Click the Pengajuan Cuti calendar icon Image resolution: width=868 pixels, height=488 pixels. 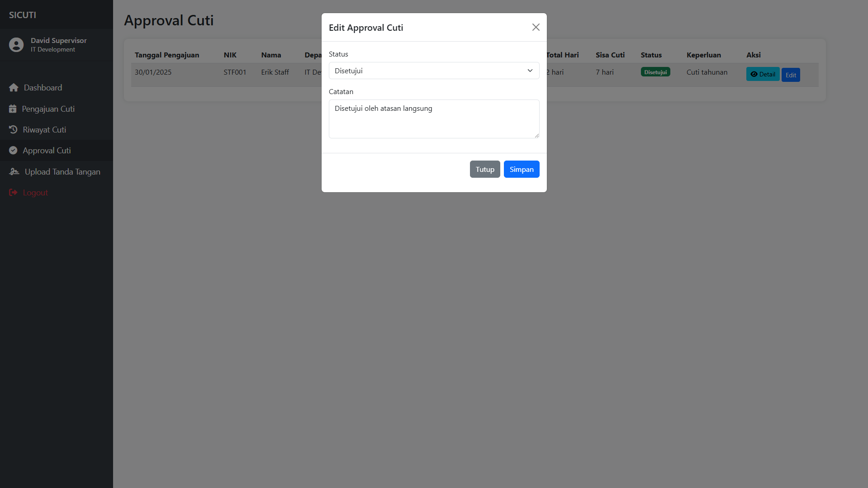pyautogui.click(x=13, y=109)
